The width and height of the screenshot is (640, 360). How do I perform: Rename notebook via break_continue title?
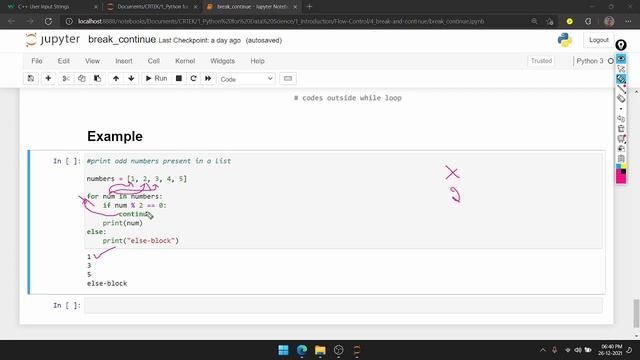pos(122,40)
